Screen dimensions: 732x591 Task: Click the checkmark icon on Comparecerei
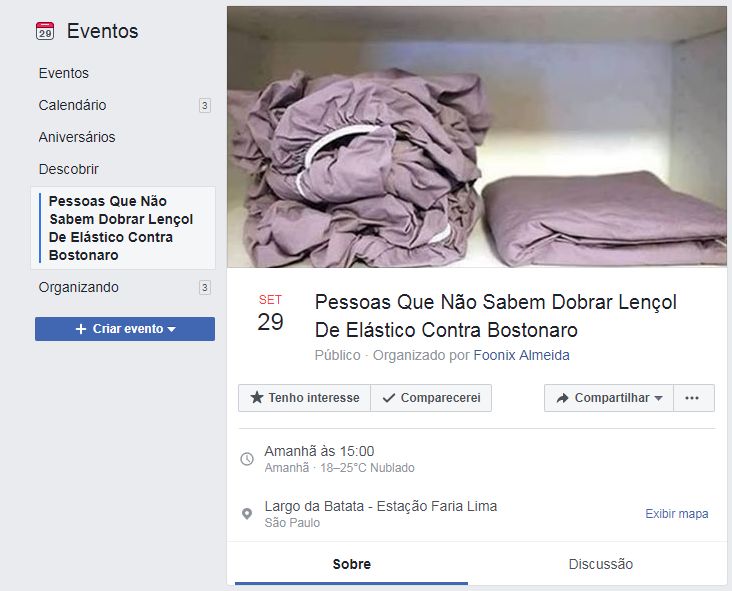coord(388,398)
